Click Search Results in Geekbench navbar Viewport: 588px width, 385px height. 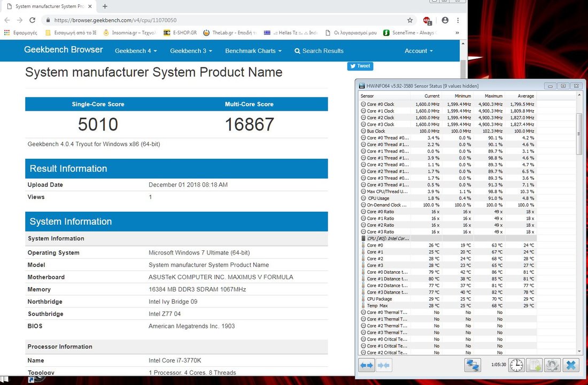(x=319, y=51)
